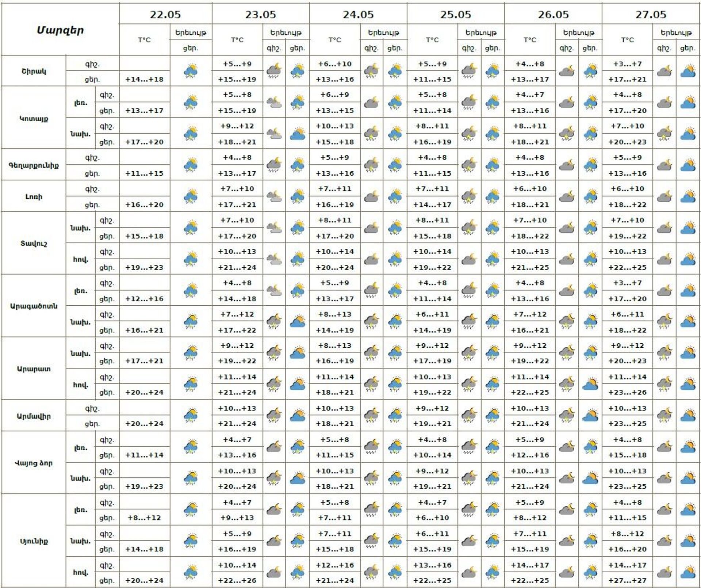The width and height of the screenshot is (701, 588).
Task: Click Սյունիք հով. night icon for 23.05
Action: point(274,573)
